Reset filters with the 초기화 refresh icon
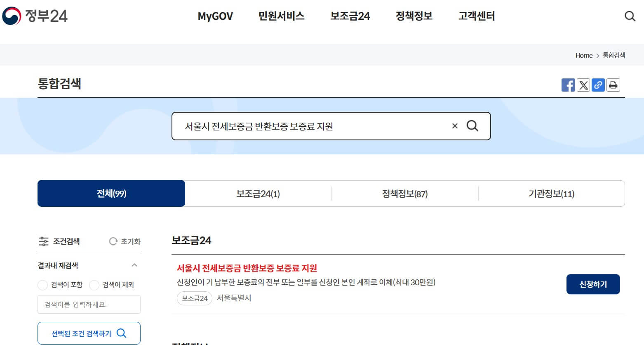 point(113,241)
